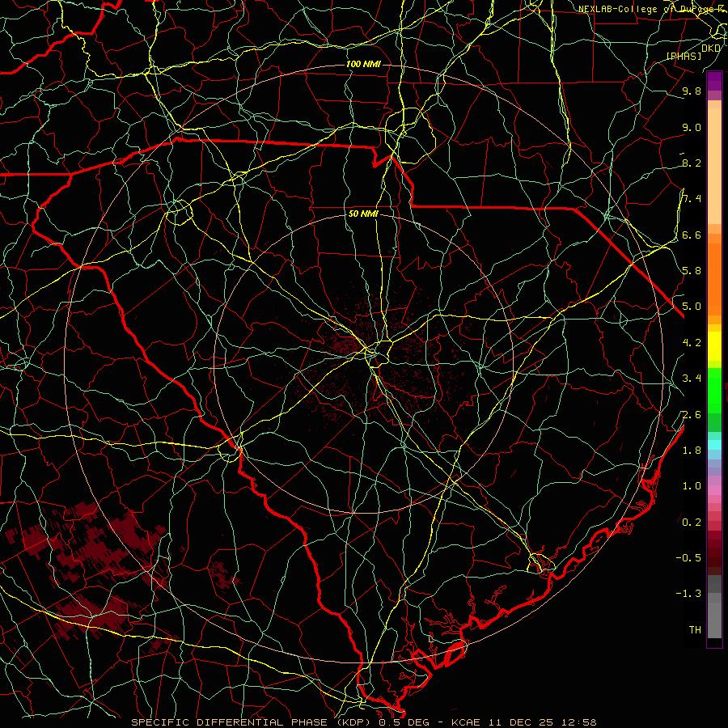
Task: Click the 0.2 value on color scale
Action: pos(692,523)
